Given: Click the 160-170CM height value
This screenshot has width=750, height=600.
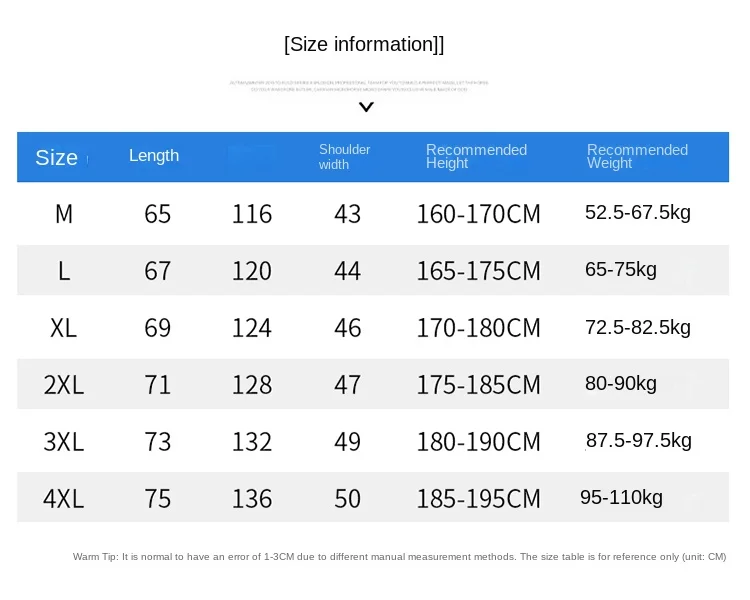Looking at the screenshot, I should click(x=478, y=214).
